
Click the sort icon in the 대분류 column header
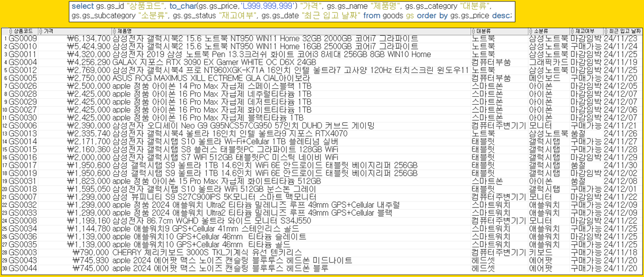pyautogui.click(x=474, y=31)
